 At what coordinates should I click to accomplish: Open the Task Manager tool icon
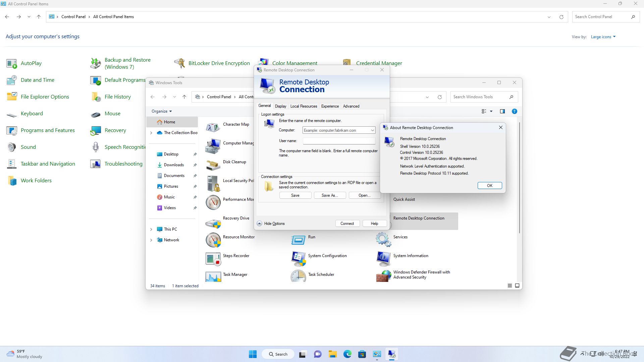213,277
